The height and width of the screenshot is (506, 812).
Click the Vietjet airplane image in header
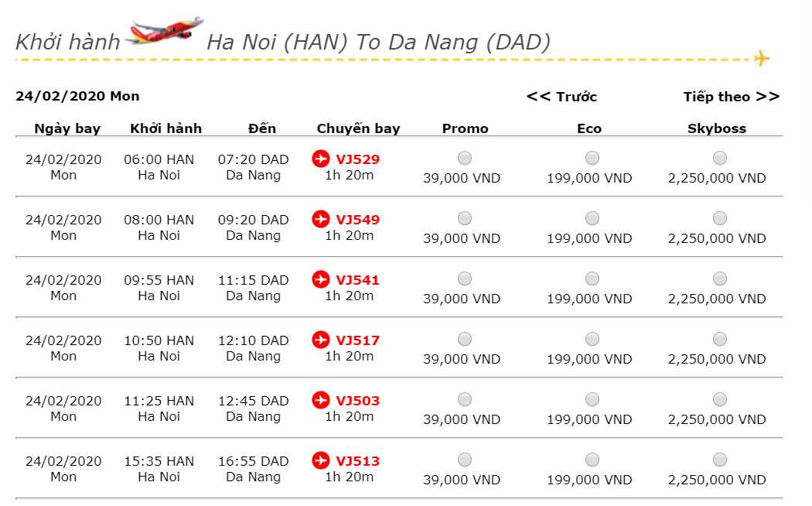(x=165, y=31)
